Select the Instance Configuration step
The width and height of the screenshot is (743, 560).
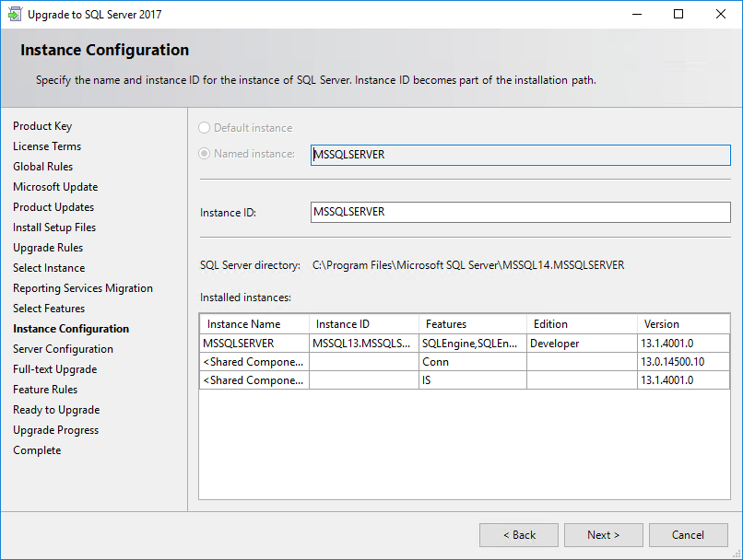pyautogui.click(x=71, y=329)
